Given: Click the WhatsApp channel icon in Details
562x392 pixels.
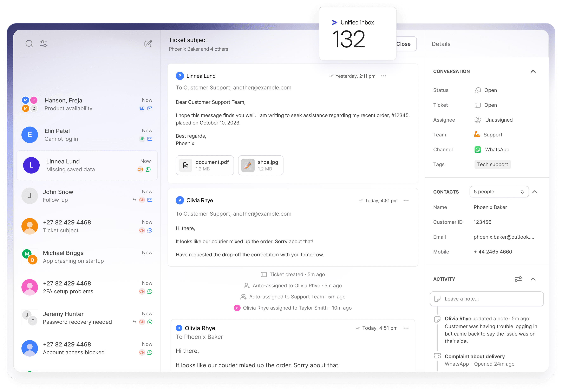Looking at the screenshot, I should coord(478,150).
